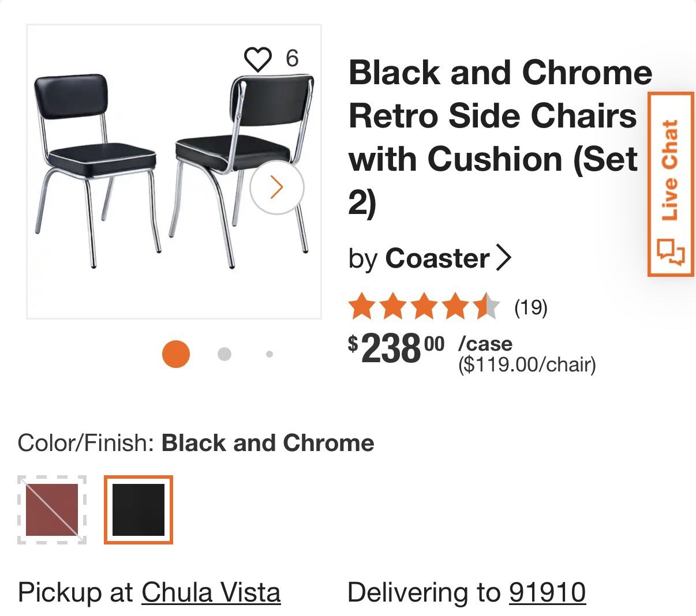Select the unavailable red color swatch
696x616 pixels.
(52, 510)
